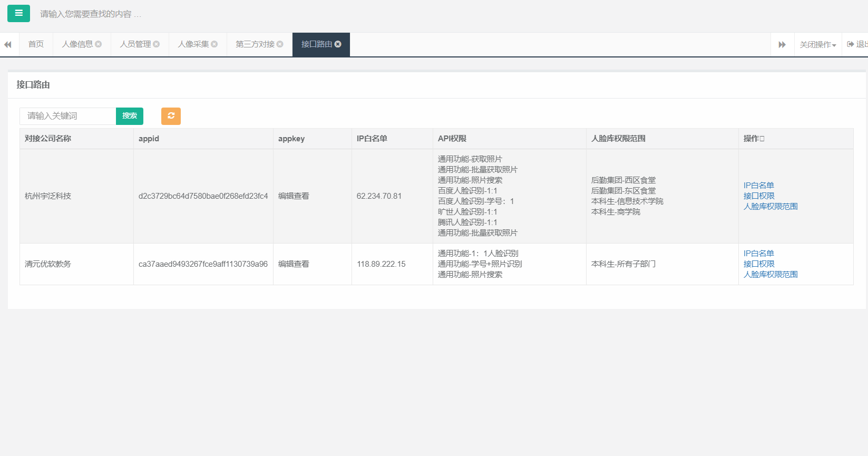Screen dimensions: 868x456
Task: Close the 人员管理 tab
Action: [157, 44]
